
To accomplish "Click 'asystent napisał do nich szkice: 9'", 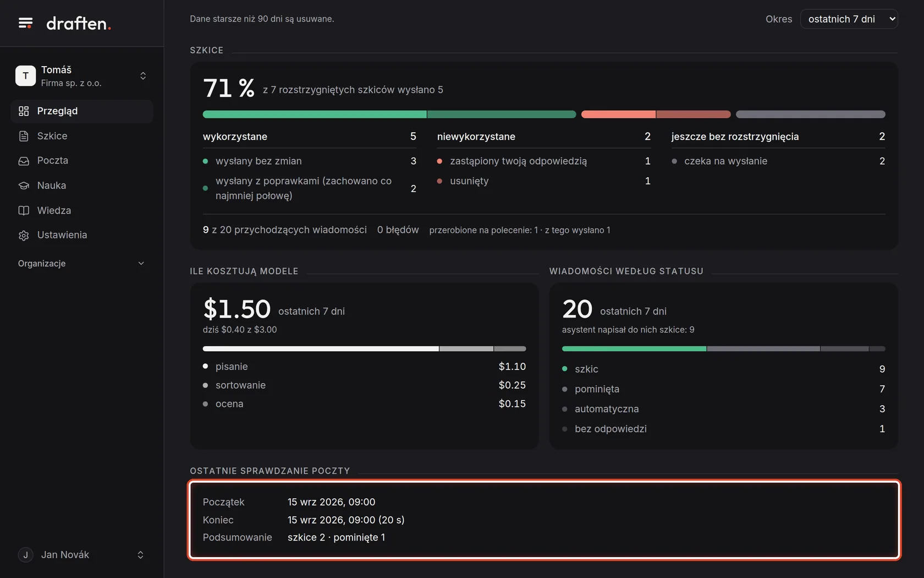I will point(628,330).
